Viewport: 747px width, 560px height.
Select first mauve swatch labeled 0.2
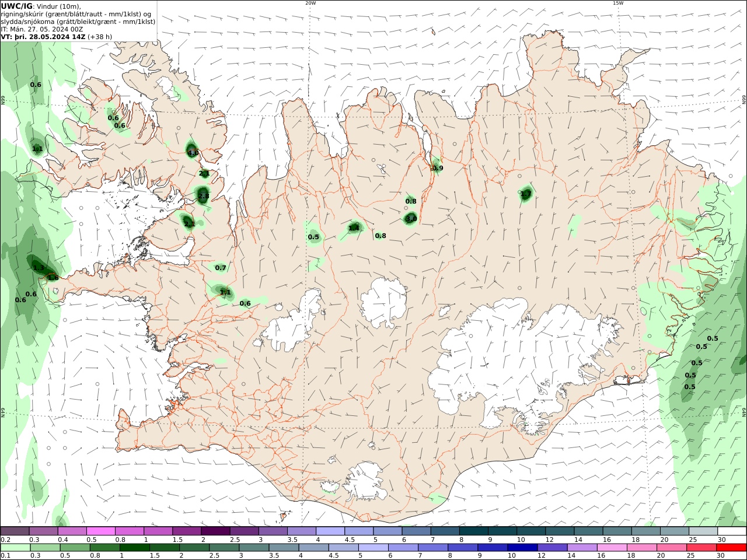[x=15, y=531]
